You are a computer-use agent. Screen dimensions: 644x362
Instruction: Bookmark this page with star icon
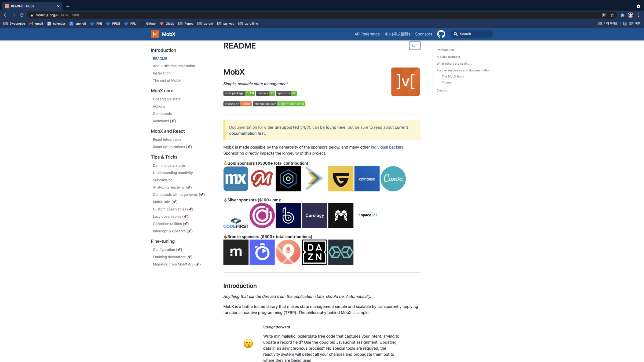point(612,15)
